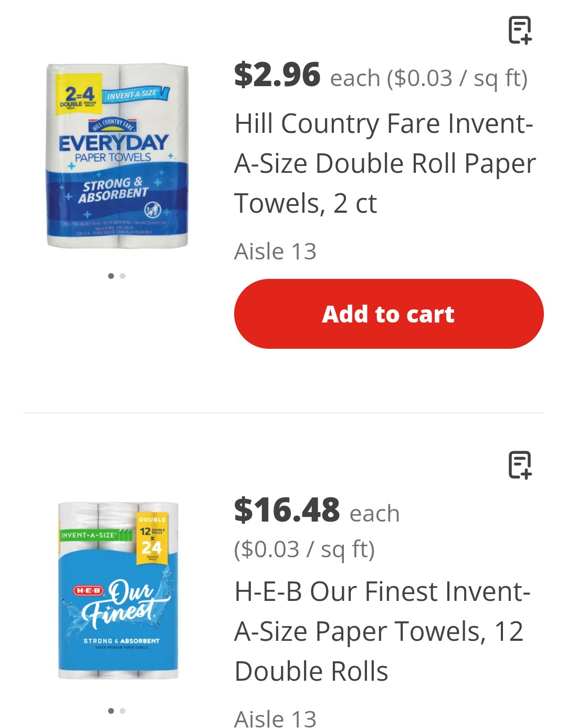Screen dimensions: 567x728
Task: Tap Aisle 13 under Hill Country Fare towels
Action: [275, 251]
